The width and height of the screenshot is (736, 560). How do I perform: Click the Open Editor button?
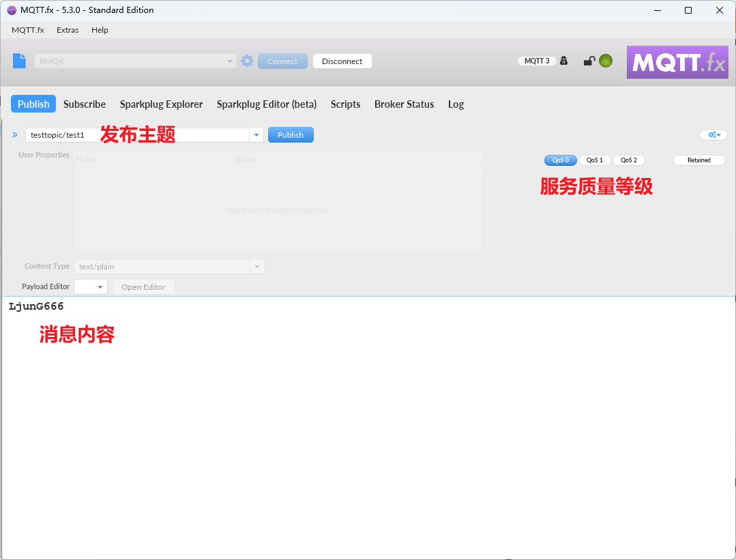(x=143, y=286)
